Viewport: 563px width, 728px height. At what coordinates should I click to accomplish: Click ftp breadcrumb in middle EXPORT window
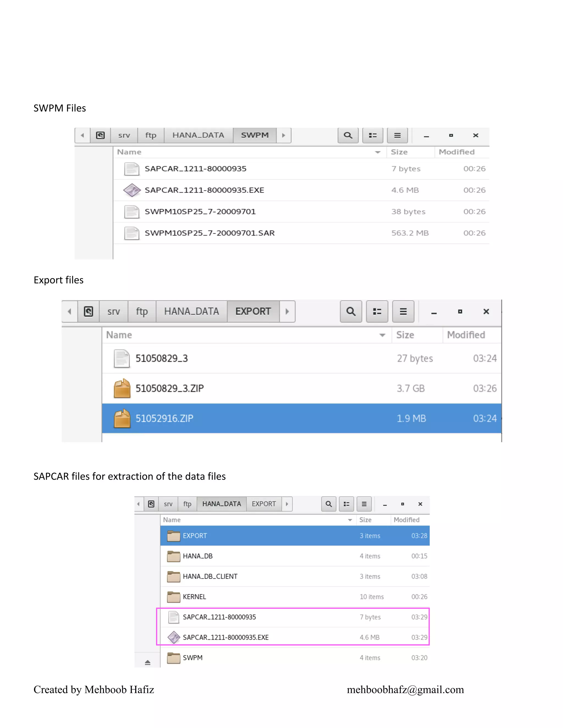click(x=142, y=311)
